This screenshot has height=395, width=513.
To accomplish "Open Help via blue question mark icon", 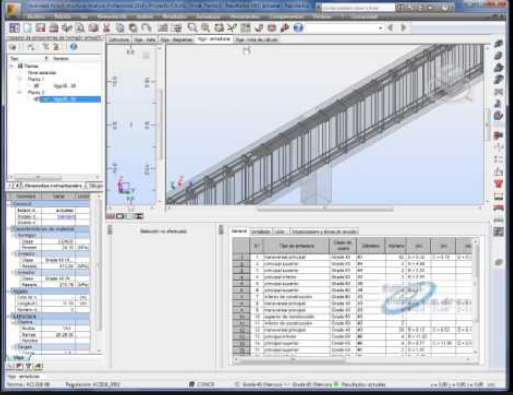I will [298, 28].
